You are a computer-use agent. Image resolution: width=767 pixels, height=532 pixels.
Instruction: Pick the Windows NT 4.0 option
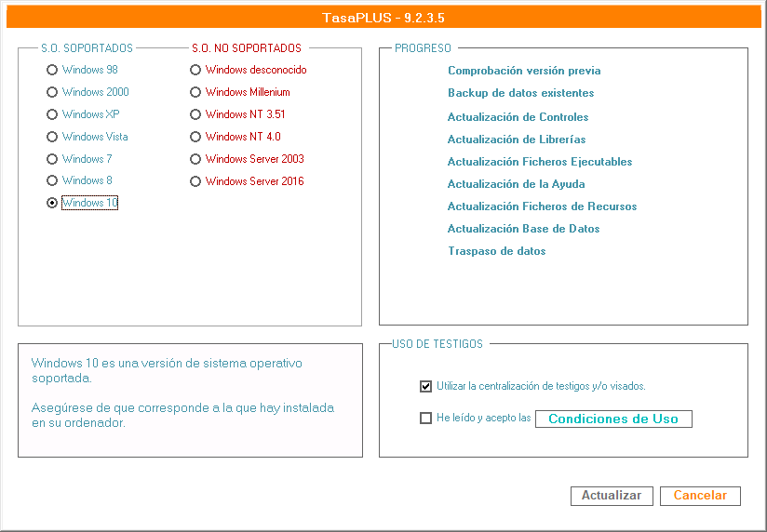(x=195, y=137)
